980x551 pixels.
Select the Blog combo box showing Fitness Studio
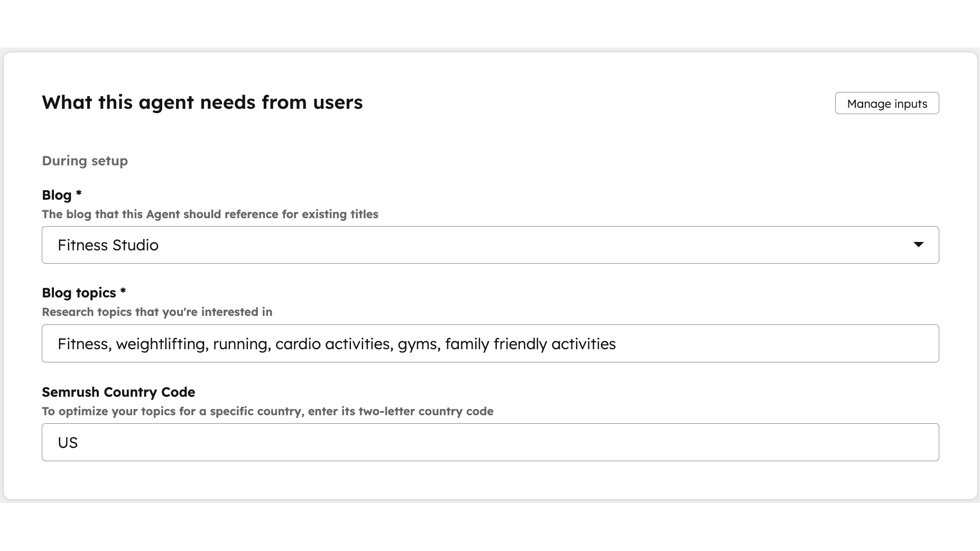[476, 245]
